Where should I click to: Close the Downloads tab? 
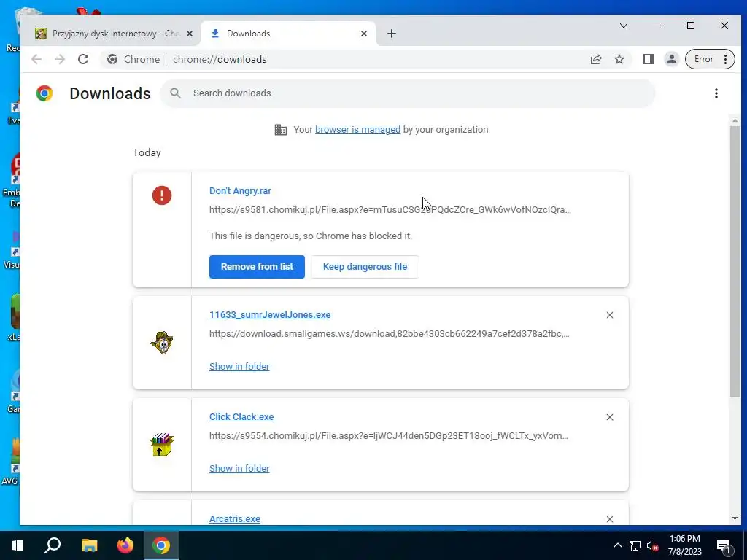pos(363,34)
